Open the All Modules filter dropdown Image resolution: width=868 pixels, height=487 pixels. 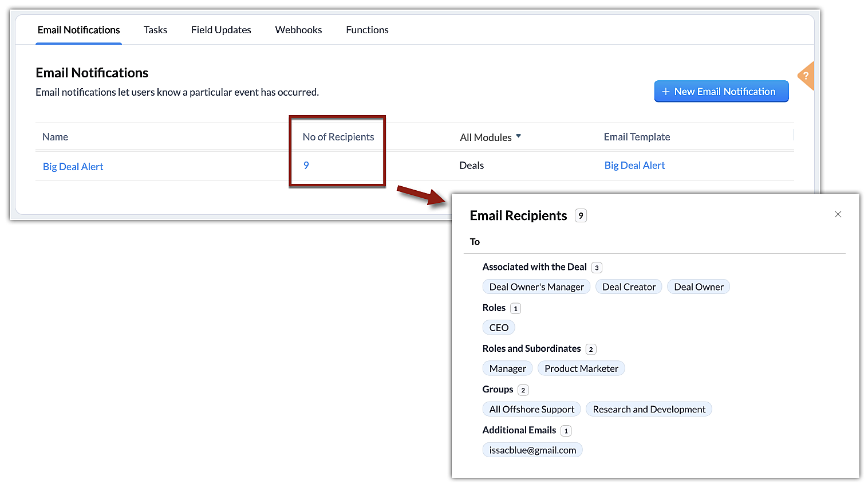coord(490,138)
